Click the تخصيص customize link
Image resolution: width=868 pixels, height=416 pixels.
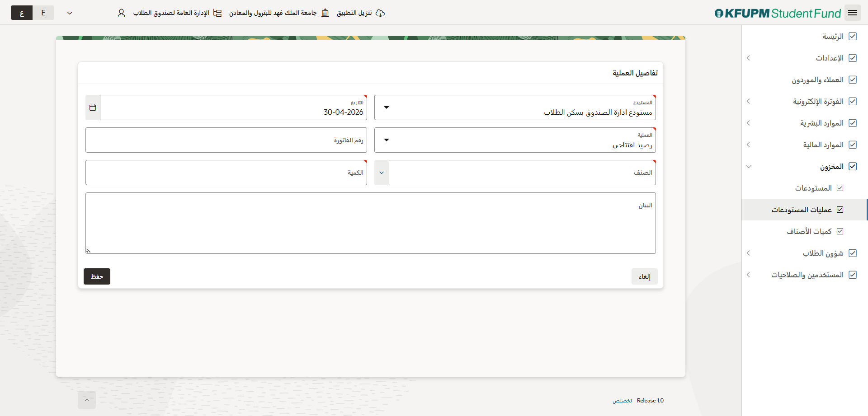pyautogui.click(x=623, y=401)
